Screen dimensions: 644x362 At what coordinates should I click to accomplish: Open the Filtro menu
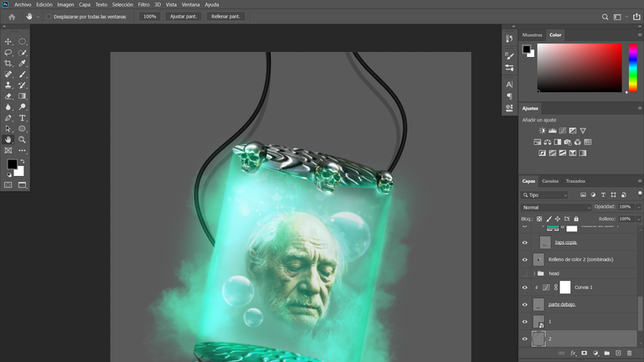[x=143, y=4]
